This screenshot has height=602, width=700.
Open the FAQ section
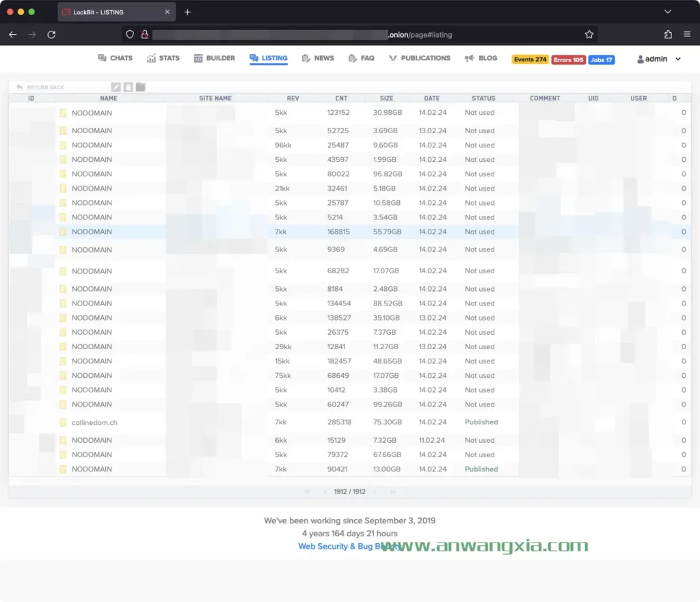point(361,58)
